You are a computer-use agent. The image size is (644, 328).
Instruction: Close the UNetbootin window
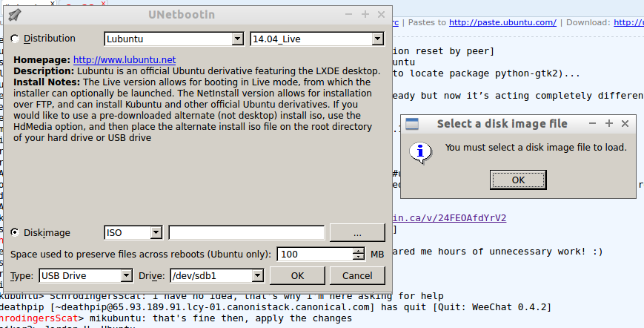click(x=381, y=15)
